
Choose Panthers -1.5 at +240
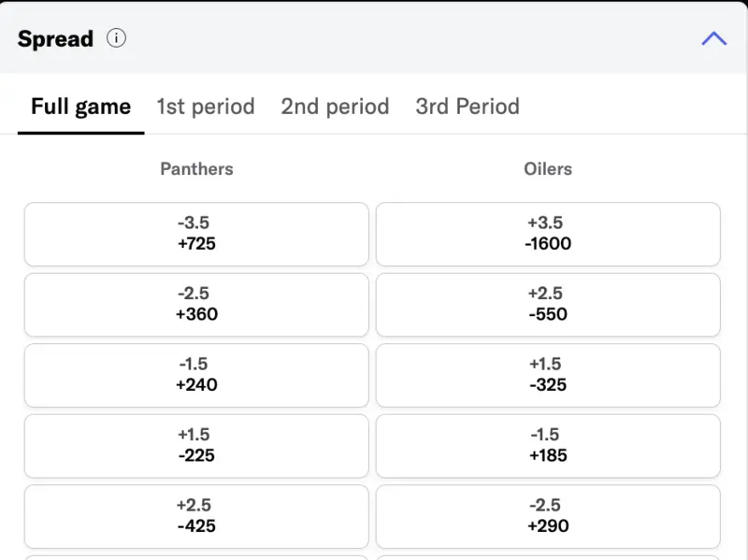[x=196, y=375]
